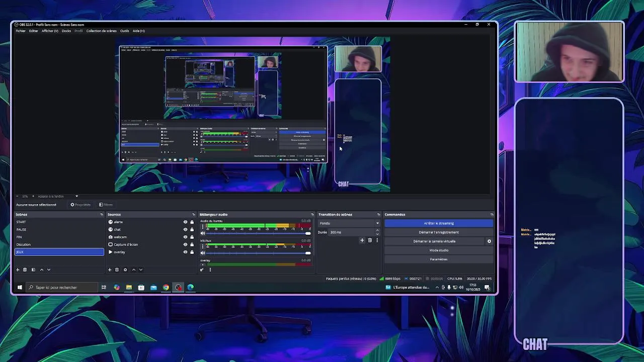Open preview scaling dropdown Adapter à la fenêtre
The height and width of the screenshot is (362, 644).
(59, 196)
